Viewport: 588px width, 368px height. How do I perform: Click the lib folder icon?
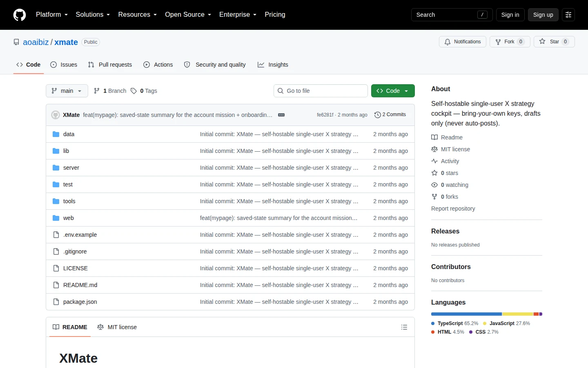pyautogui.click(x=56, y=151)
